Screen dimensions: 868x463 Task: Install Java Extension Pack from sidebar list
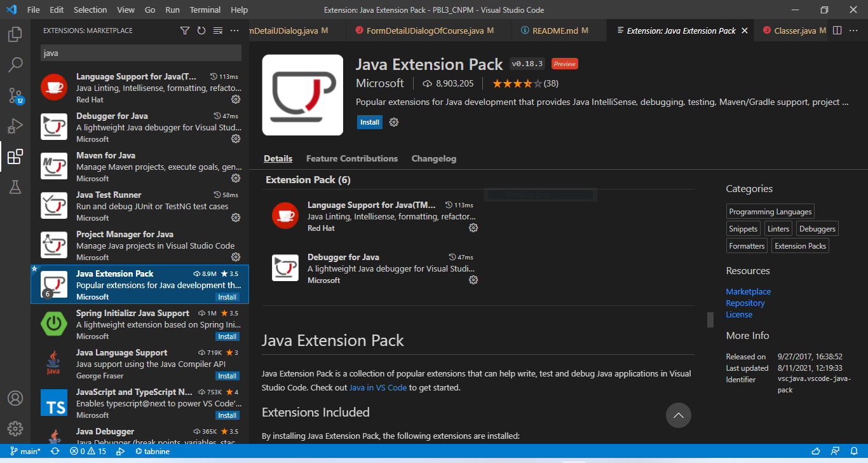click(227, 297)
